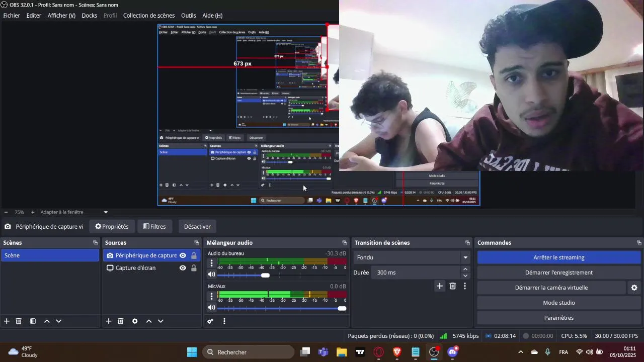Zoom out preview with minus icon
Viewport: 644px width, 362px height.
[x=6, y=212]
